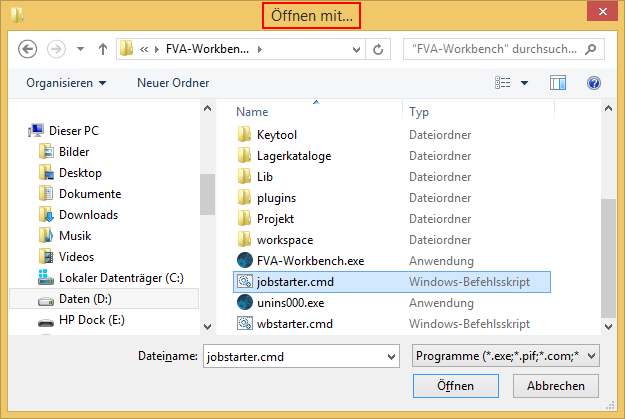The image size is (625, 419).
Task: Toggle the preview pane icon
Action: (558, 83)
